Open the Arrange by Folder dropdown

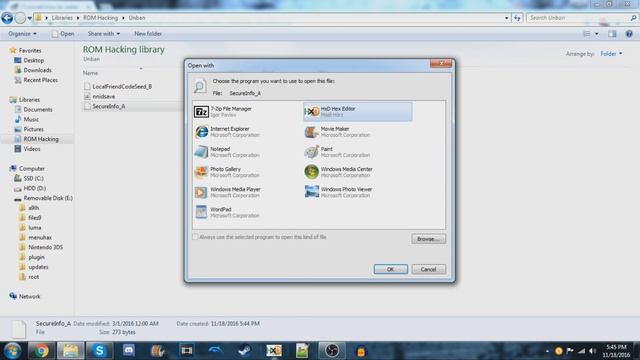coord(611,53)
